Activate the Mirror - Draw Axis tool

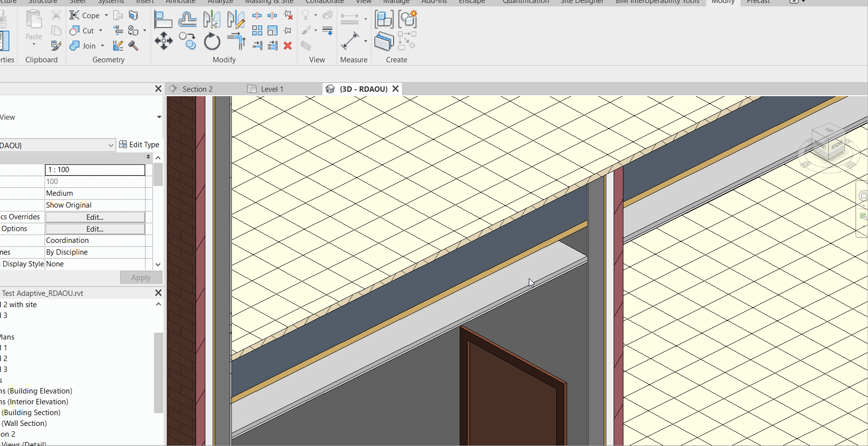pos(237,20)
